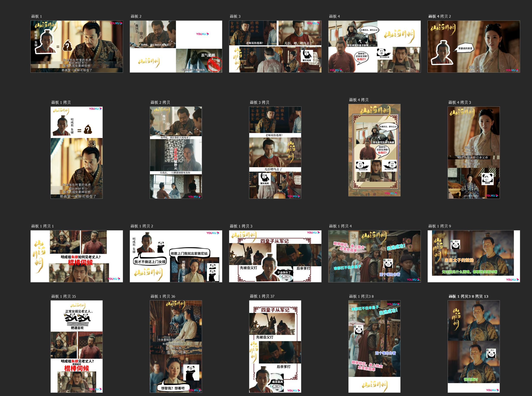Activate the artboard image under "画板 1 拷贝 37"
Image resolution: width=532 pixels, height=396 pixels.
pyautogui.click(x=275, y=346)
